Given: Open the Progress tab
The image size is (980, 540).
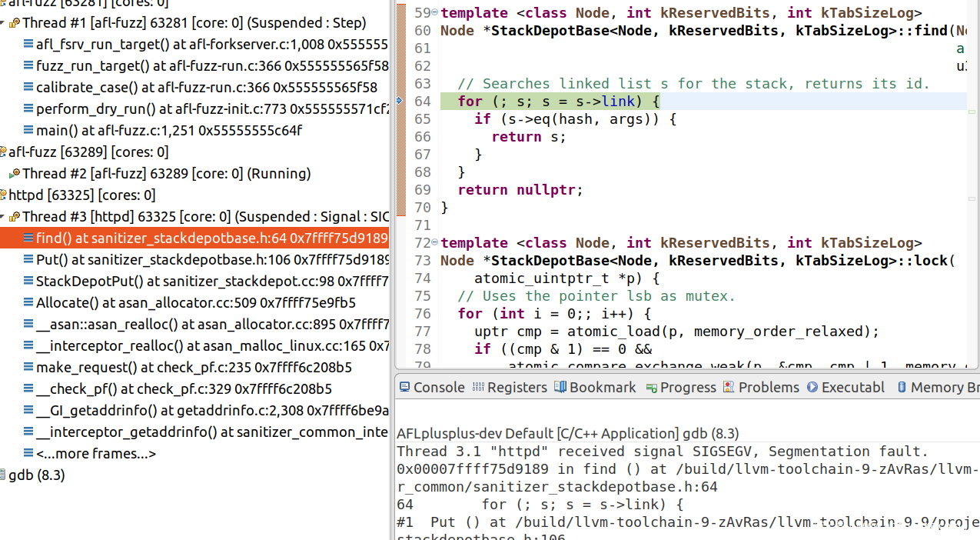Looking at the screenshot, I should tap(681, 387).
